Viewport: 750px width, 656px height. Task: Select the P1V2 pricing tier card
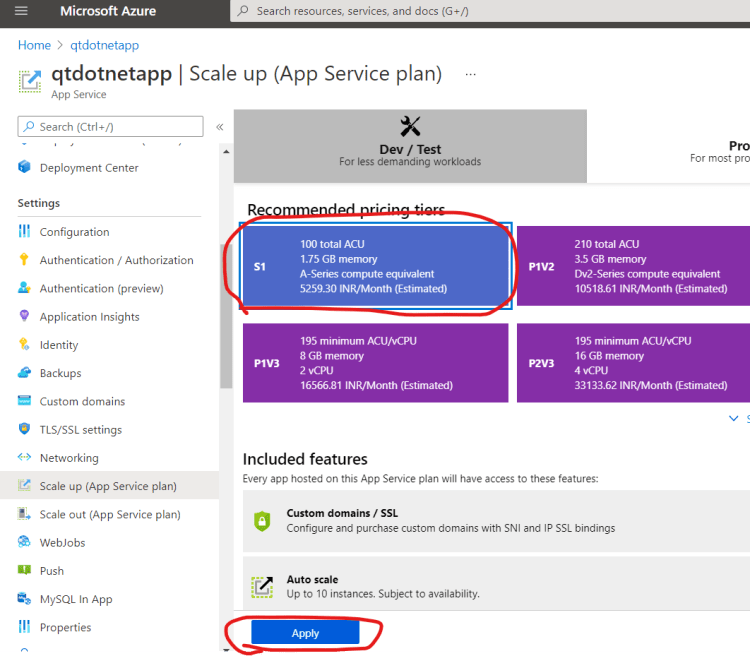[x=633, y=266]
